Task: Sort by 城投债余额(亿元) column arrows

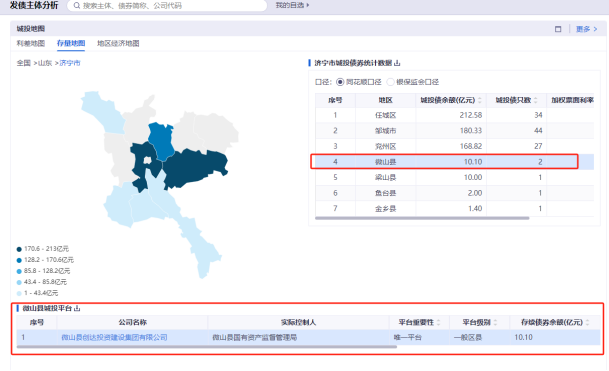Action: [480, 100]
